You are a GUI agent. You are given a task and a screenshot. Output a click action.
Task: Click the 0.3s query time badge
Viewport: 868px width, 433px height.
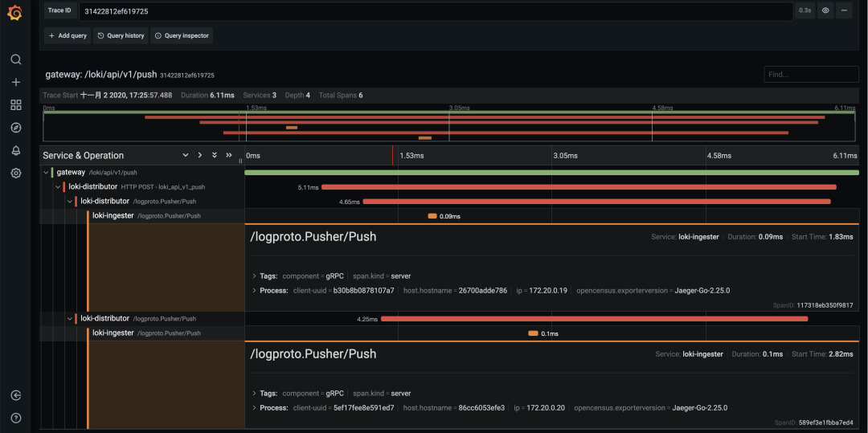click(805, 10)
